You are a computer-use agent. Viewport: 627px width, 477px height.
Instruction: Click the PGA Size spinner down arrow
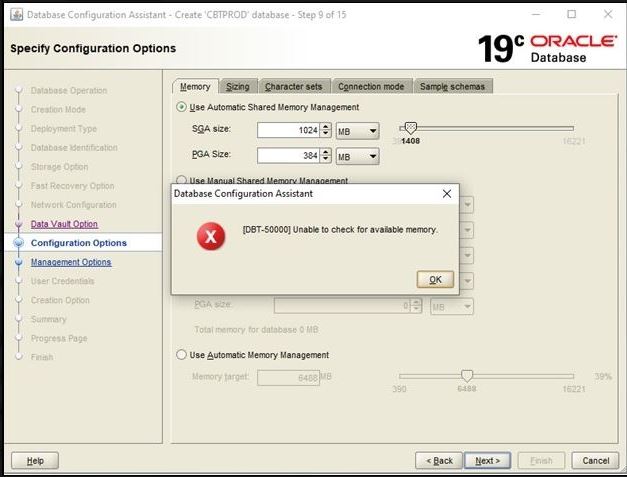(x=326, y=159)
